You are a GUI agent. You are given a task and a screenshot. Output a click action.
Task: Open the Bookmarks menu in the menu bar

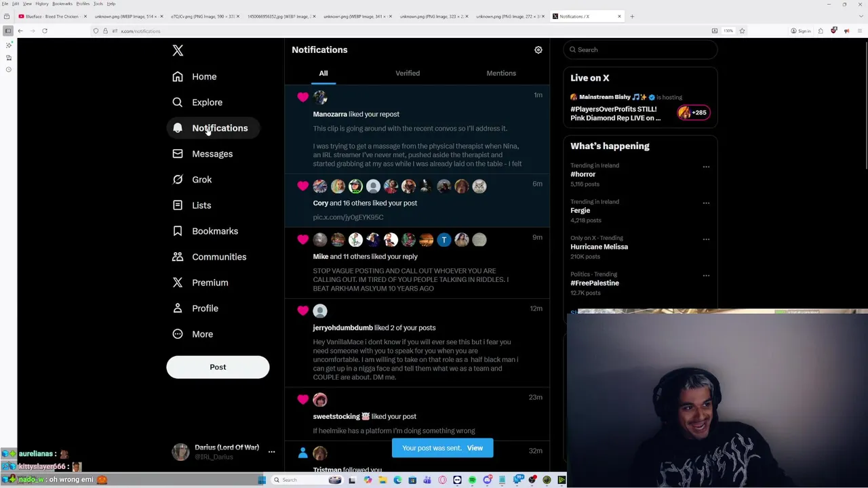coord(62,4)
